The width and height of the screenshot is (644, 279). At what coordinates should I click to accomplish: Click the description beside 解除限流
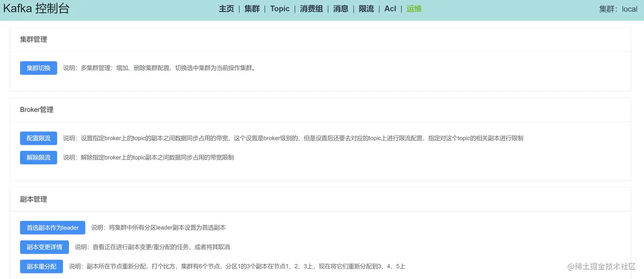[148, 157]
